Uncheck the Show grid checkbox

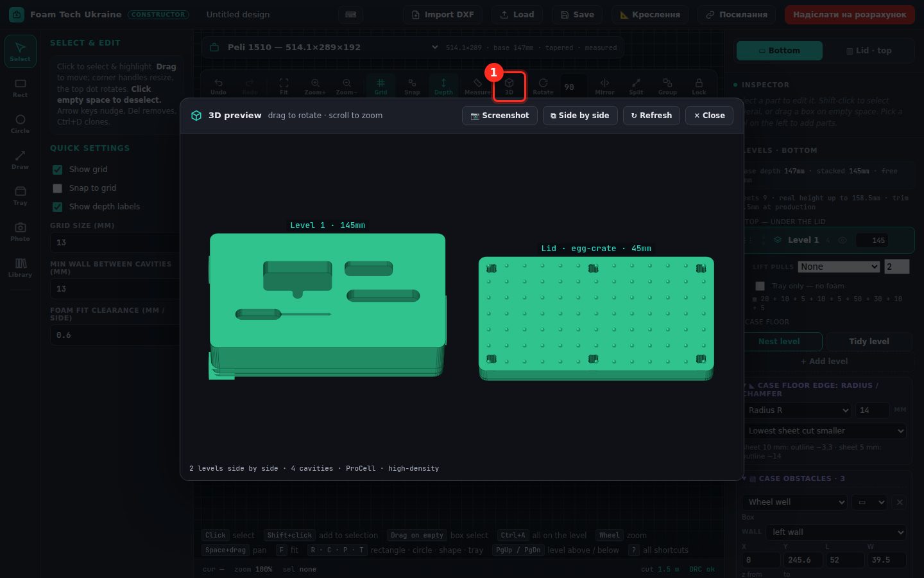tap(57, 170)
